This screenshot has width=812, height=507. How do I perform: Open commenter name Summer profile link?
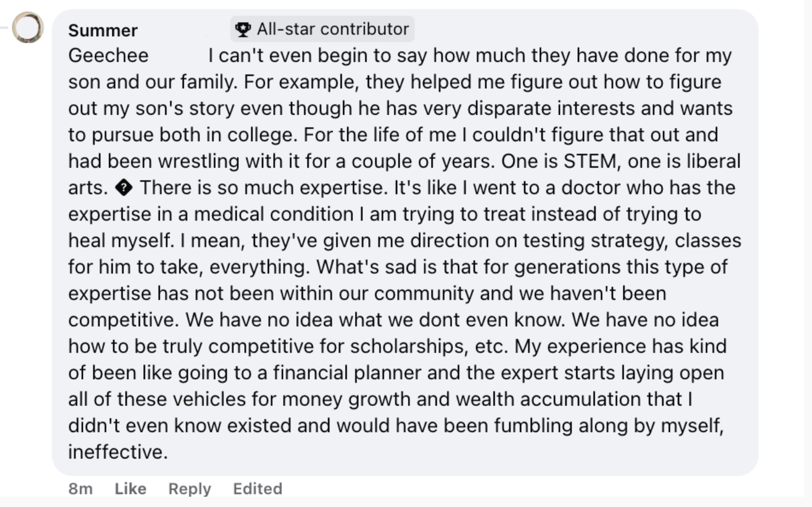(x=103, y=30)
